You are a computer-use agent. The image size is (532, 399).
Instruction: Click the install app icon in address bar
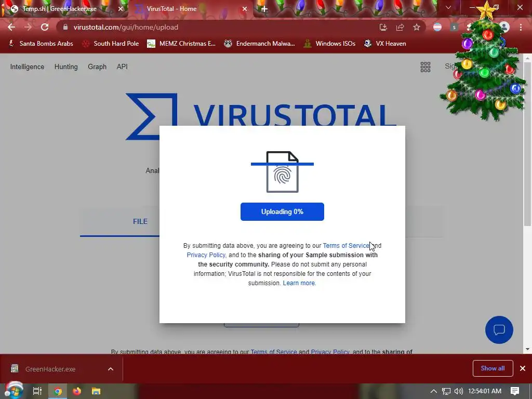pos(383,27)
